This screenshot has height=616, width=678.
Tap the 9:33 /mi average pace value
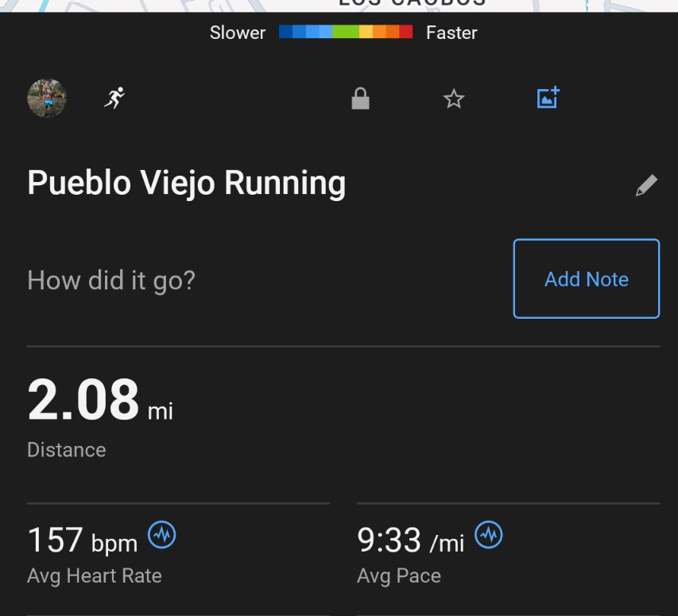click(410, 541)
